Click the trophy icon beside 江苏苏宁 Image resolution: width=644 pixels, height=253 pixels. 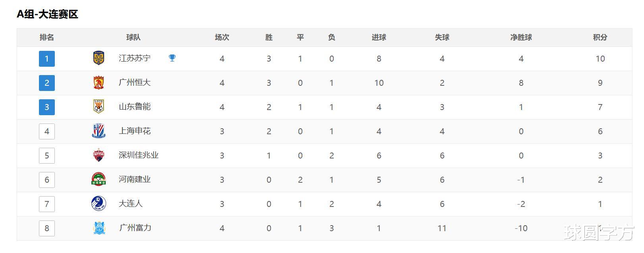click(x=172, y=58)
